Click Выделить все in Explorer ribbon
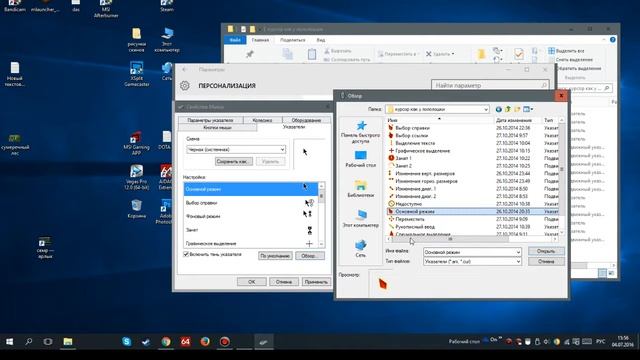Image resolution: width=640 pixels, height=360 pixels. [566, 51]
